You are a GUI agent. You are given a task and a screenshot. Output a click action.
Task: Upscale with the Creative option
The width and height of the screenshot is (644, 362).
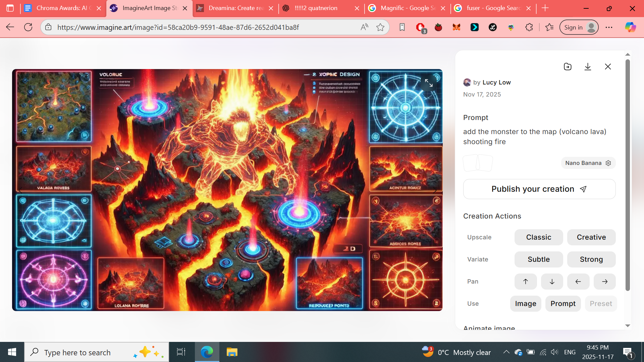pyautogui.click(x=591, y=237)
